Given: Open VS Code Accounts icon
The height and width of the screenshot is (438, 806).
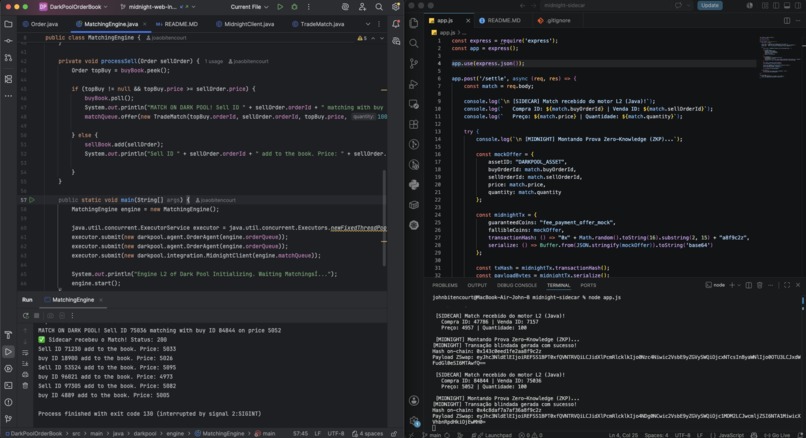Looking at the screenshot, I should click(x=414, y=400).
